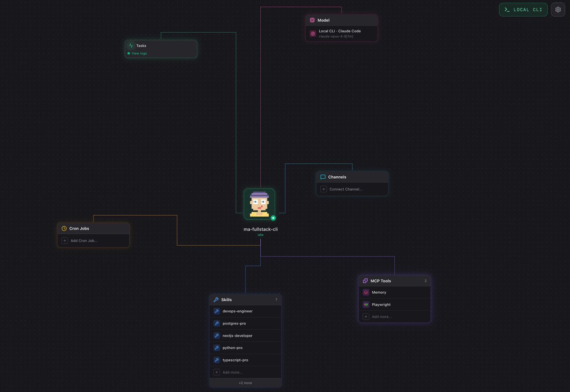
Task: Click the Model header title
Action: click(323, 20)
